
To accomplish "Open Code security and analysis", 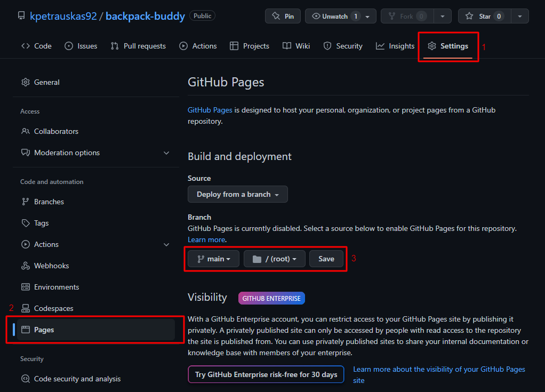I will (96, 379).
